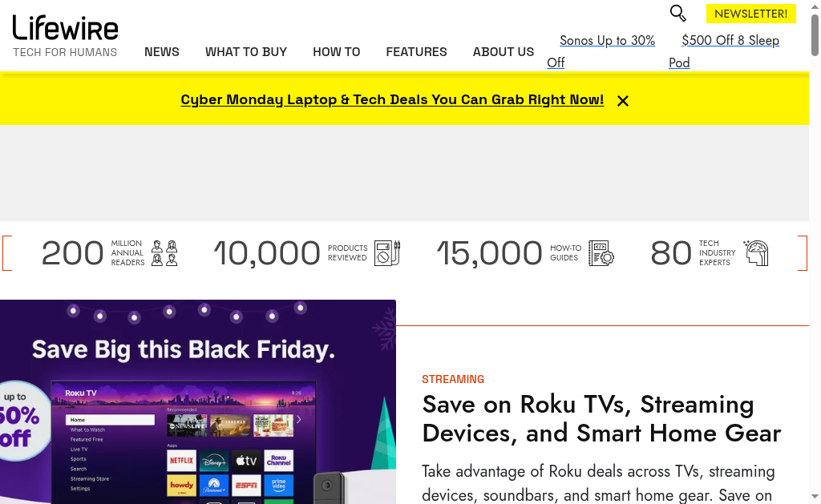This screenshot has height=504, width=821.
Task: Open the NEWS menu
Action: pyautogui.click(x=162, y=52)
